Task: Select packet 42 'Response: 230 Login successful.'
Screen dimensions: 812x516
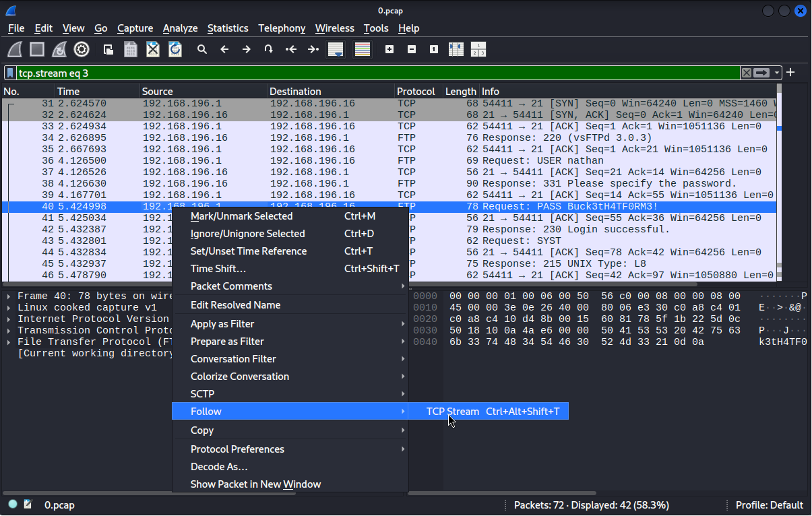Action: tap(389, 229)
